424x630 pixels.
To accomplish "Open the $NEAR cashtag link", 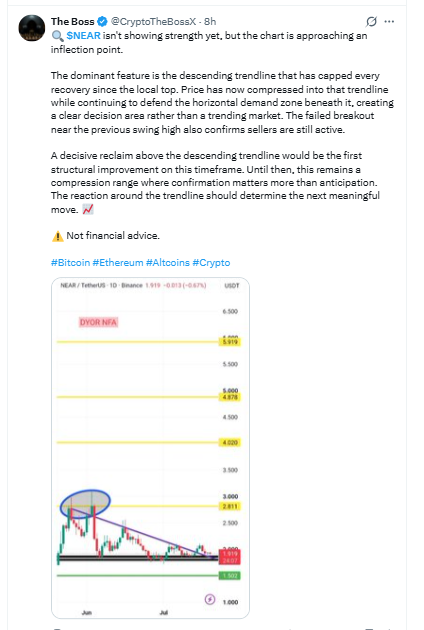I will [x=83, y=36].
